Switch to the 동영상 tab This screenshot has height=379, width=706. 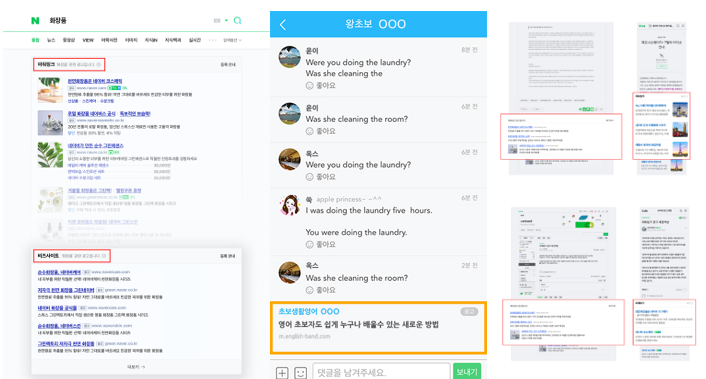(x=69, y=40)
